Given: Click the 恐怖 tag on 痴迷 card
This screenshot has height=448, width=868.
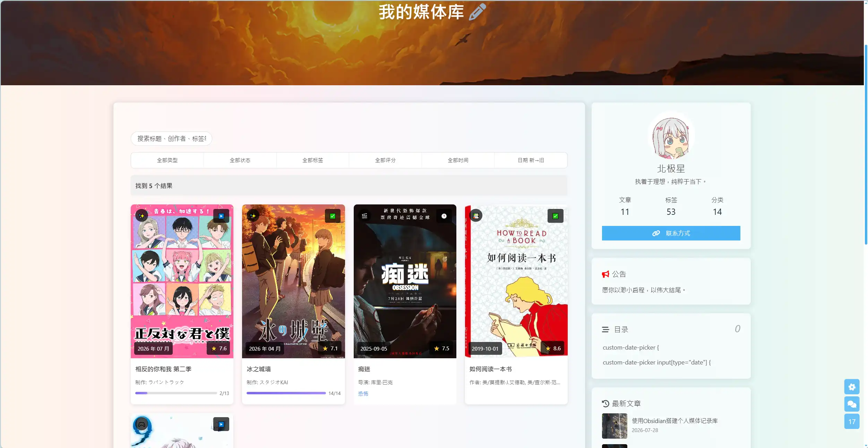Looking at the screenshot, I should [363, 394].
